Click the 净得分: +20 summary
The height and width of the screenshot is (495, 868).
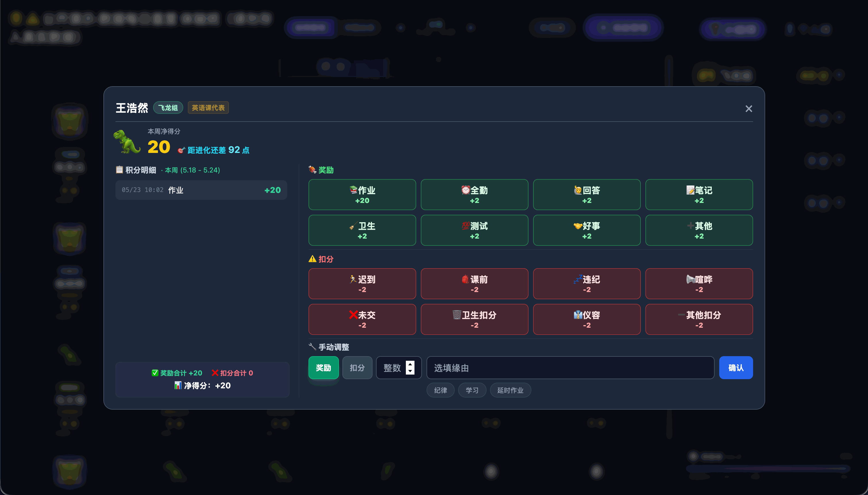[x=202, y=385]
